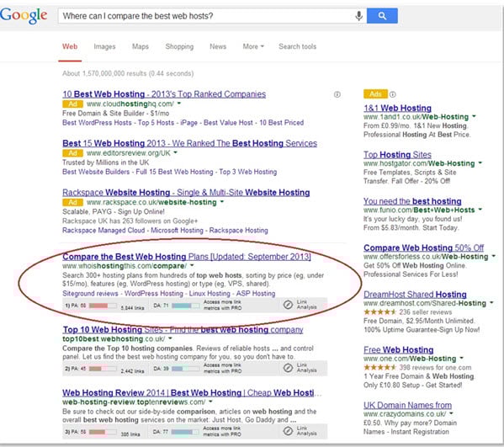Switch to the Images tab
Image resolution: width=504 pixels, height=447 pixels.
tap(104, 46)
